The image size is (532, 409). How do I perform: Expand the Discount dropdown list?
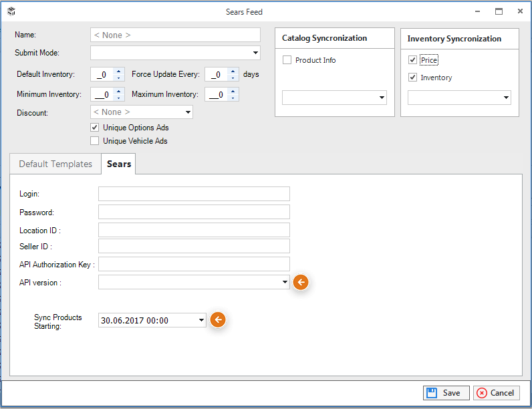point(142,112)
